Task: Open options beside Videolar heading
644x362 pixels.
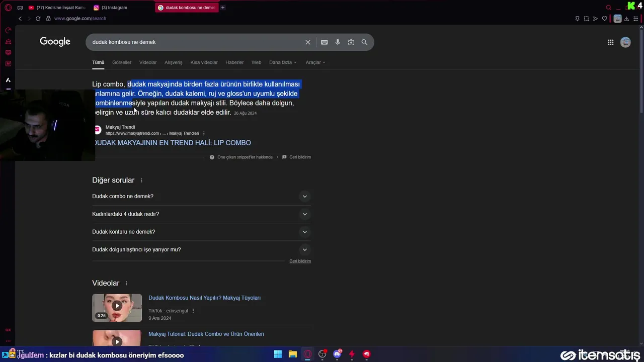Action: (126, 284)
